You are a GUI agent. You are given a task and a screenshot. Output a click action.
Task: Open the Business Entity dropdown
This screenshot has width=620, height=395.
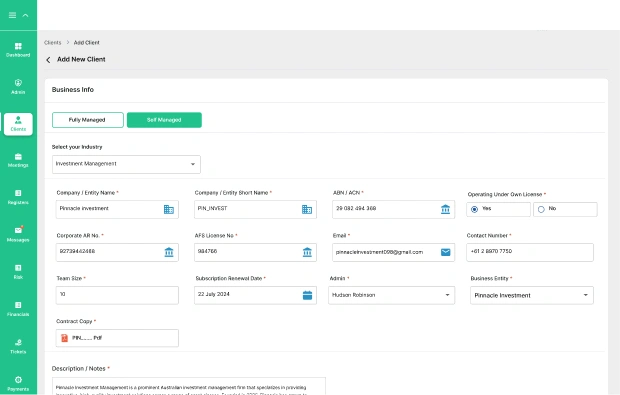point(532,295)
